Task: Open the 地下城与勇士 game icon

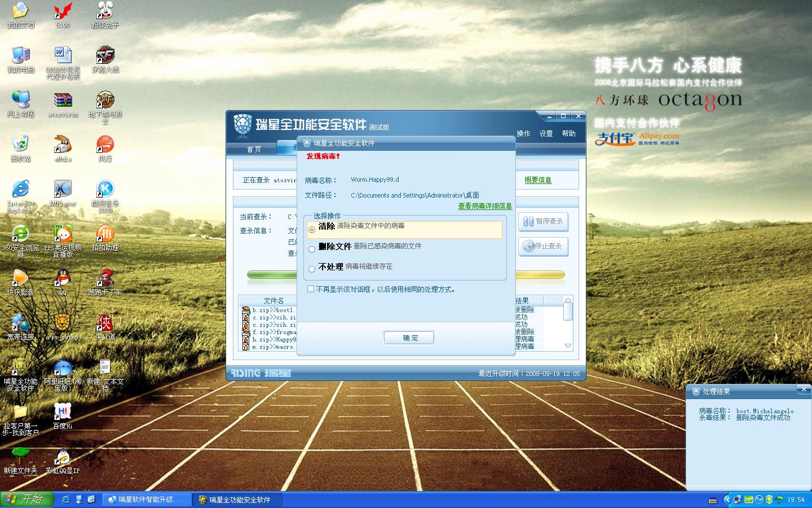Action: pos(105,107)
